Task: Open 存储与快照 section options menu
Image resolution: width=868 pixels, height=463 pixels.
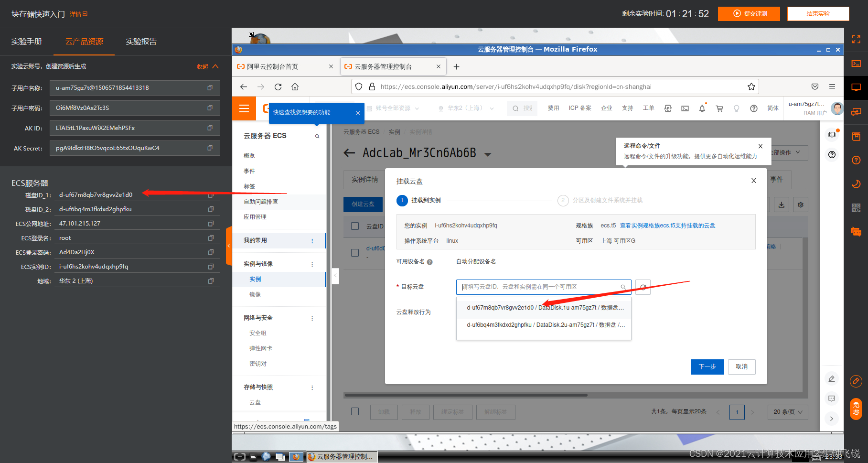Action: (x=312, y=388)
